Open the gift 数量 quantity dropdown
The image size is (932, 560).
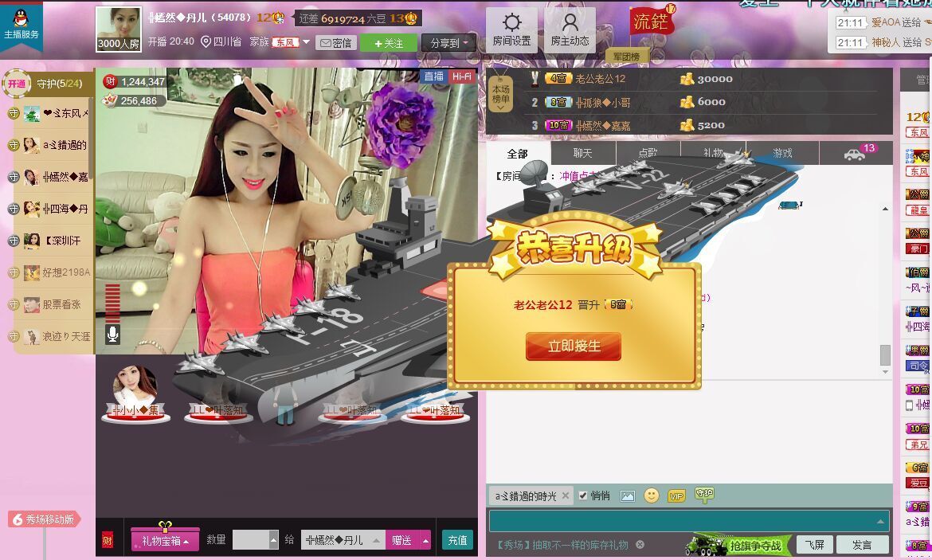coord(273,540)
